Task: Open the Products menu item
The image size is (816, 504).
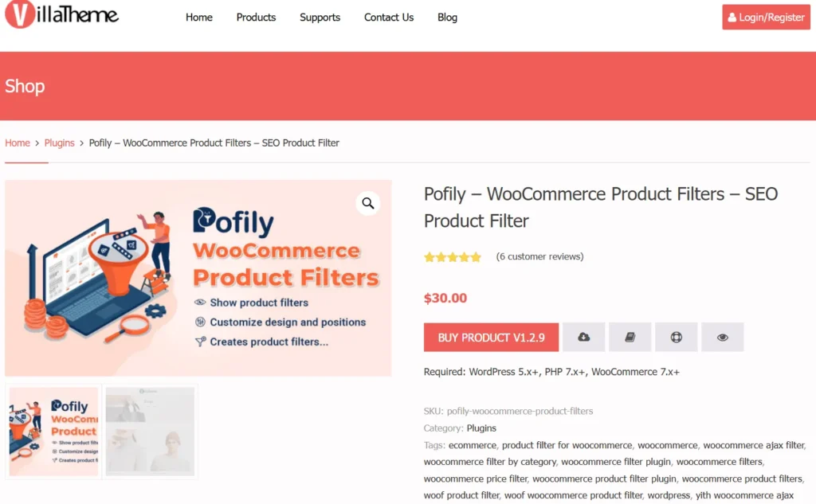Action: click(256, 17)
